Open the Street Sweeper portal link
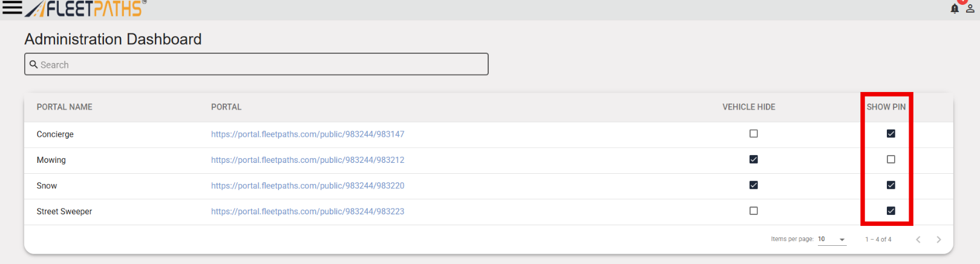Screen dimensions: 980x264 (x=307, y=211)
